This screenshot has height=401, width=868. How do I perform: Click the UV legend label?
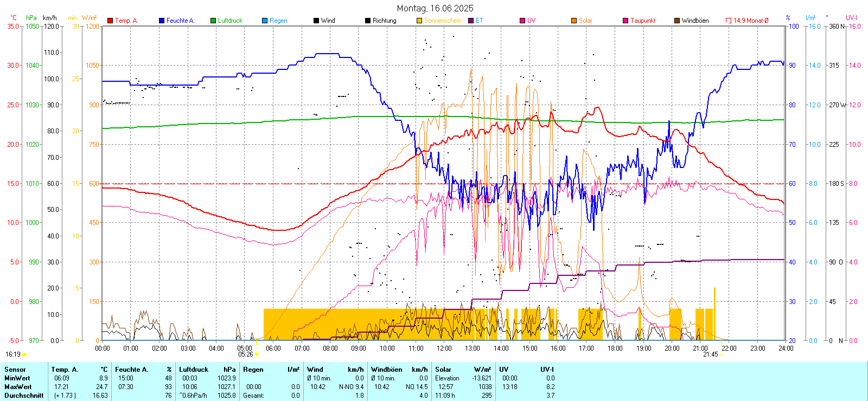click(531, 21)
